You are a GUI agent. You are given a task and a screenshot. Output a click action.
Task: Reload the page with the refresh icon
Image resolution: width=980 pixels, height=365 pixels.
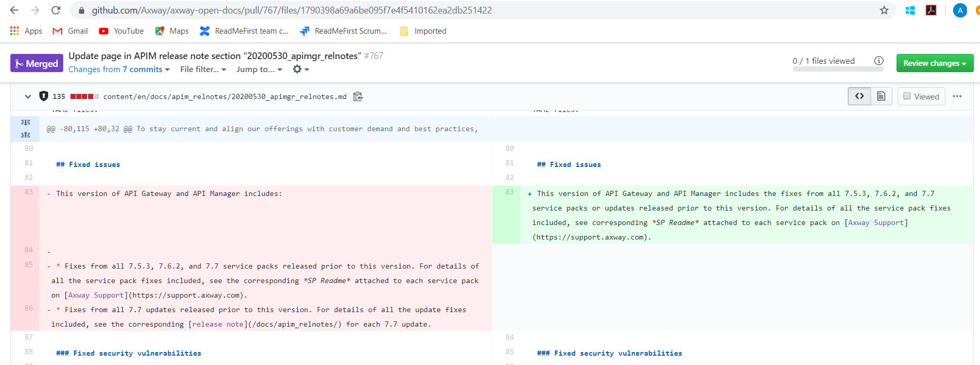pos(56,10)
